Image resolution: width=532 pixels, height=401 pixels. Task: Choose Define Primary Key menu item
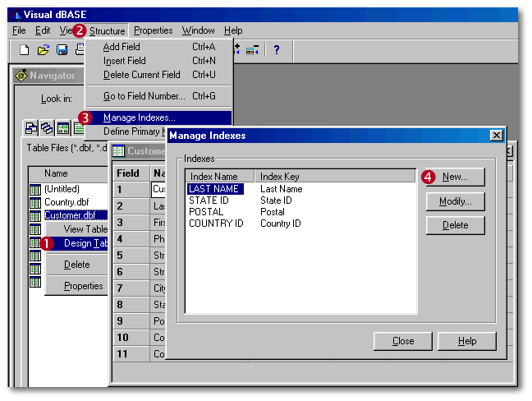point(127,131)
